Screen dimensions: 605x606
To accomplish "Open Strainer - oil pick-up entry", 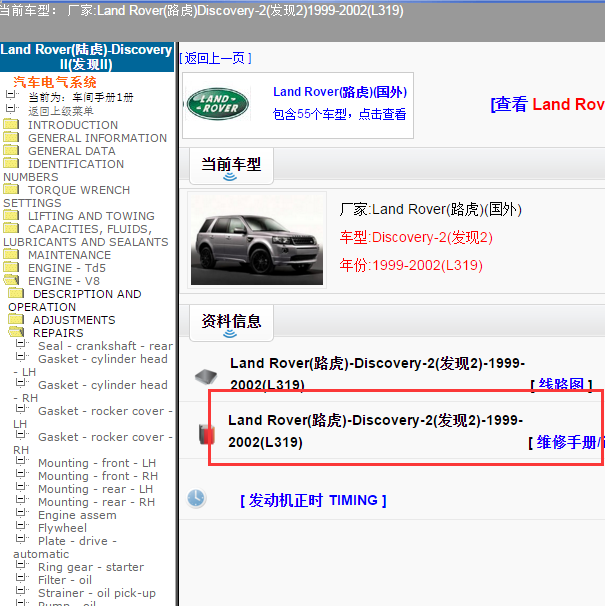I will point(97,592).
